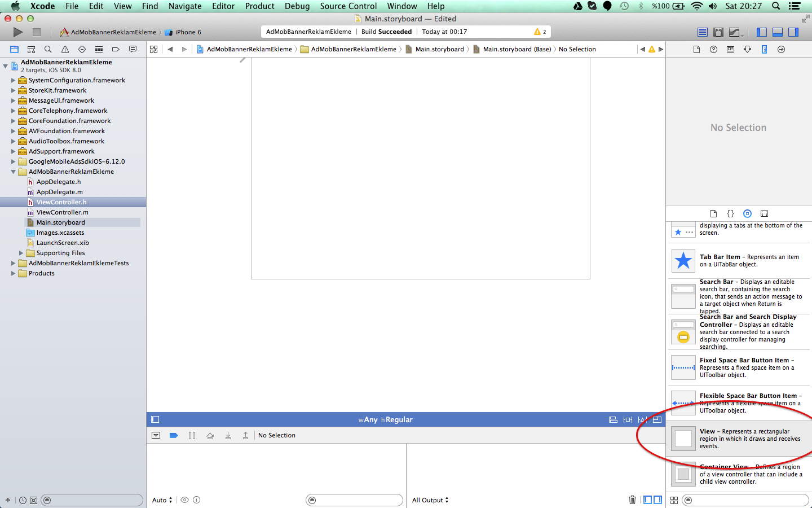Viewport: 812px width, 508px height.
Task: Toggle document outline in storyboard
Action: click(155, 419)
